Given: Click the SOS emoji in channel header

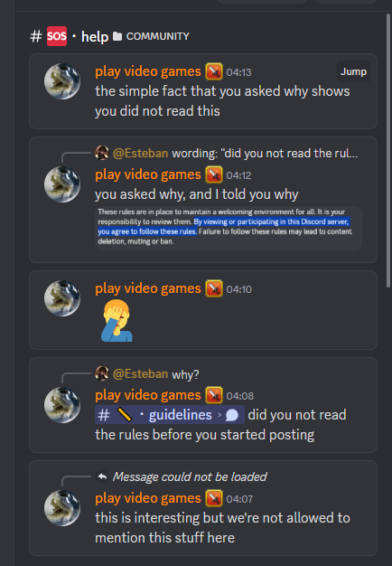Looking at the screenshot, I should click(x=57, y=36).
